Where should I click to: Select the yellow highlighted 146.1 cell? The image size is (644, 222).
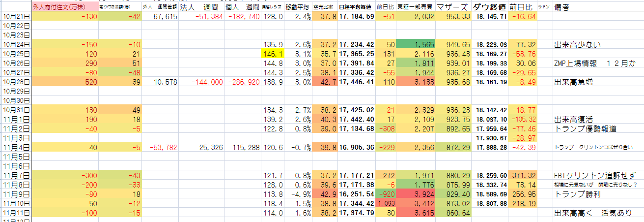272,54
